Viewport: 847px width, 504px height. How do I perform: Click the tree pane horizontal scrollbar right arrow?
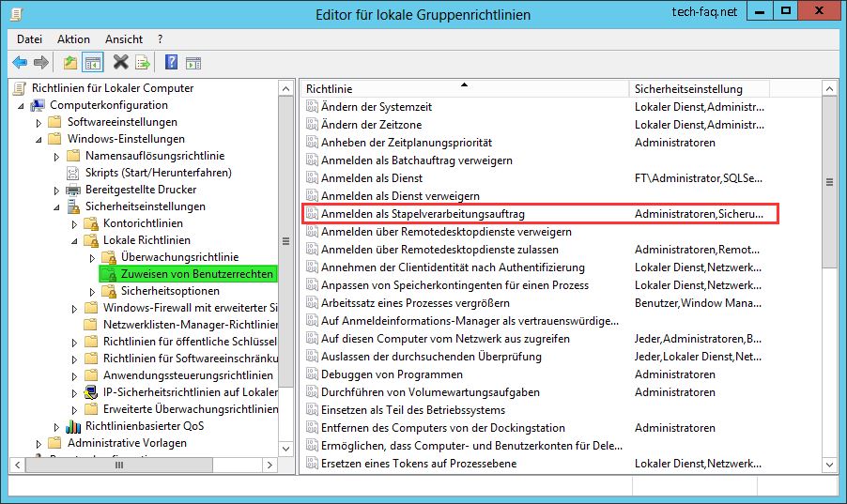click(269, 465)
